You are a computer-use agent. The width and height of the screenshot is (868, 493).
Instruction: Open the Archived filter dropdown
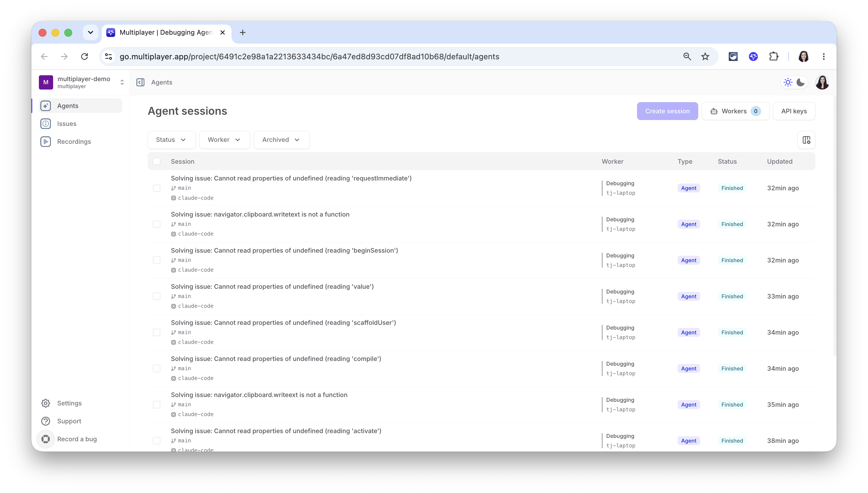[282, 140]
